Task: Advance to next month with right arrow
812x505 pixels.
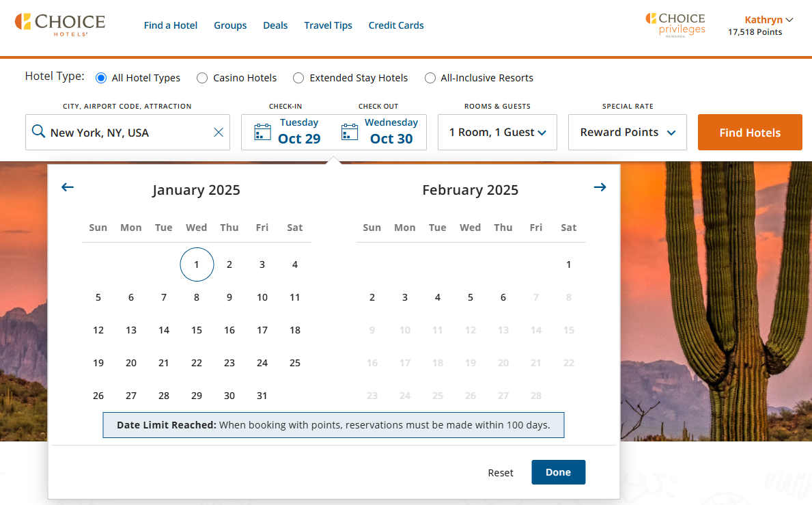Action: tap(600, 187)
